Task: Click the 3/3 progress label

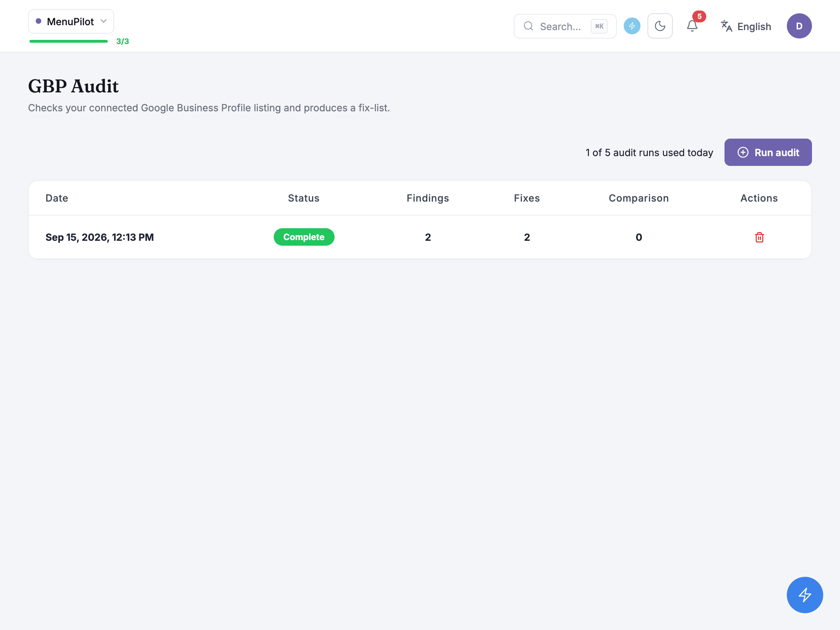Action: pos(122,41)
